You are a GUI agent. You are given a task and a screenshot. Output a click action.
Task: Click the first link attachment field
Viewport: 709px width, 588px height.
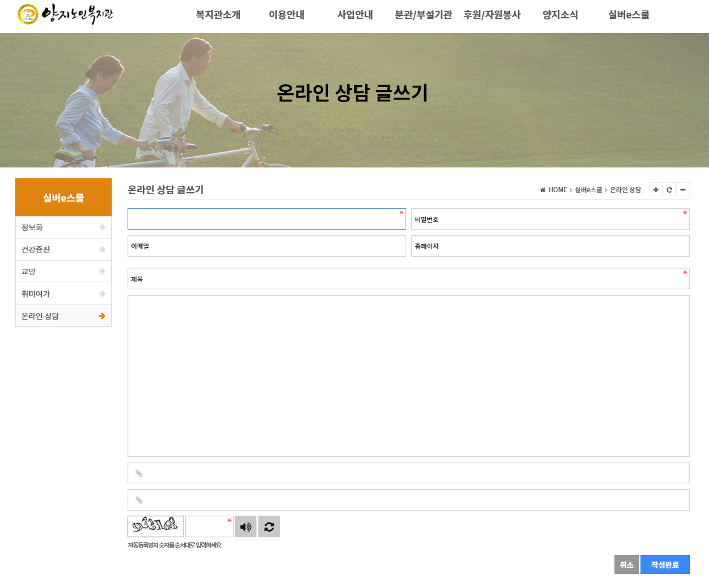(409, 473)
